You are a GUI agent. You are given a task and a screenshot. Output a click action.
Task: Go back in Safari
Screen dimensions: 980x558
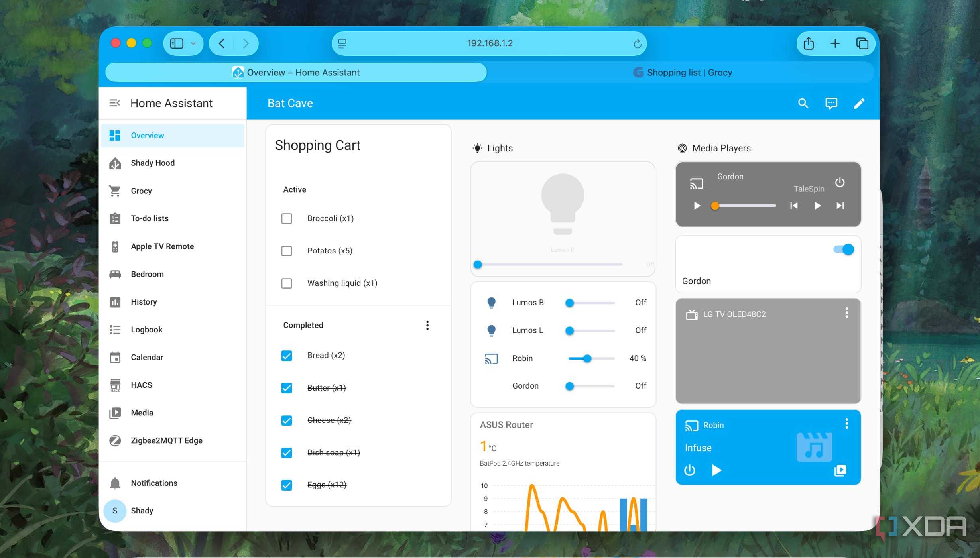(x=222, y=43)
